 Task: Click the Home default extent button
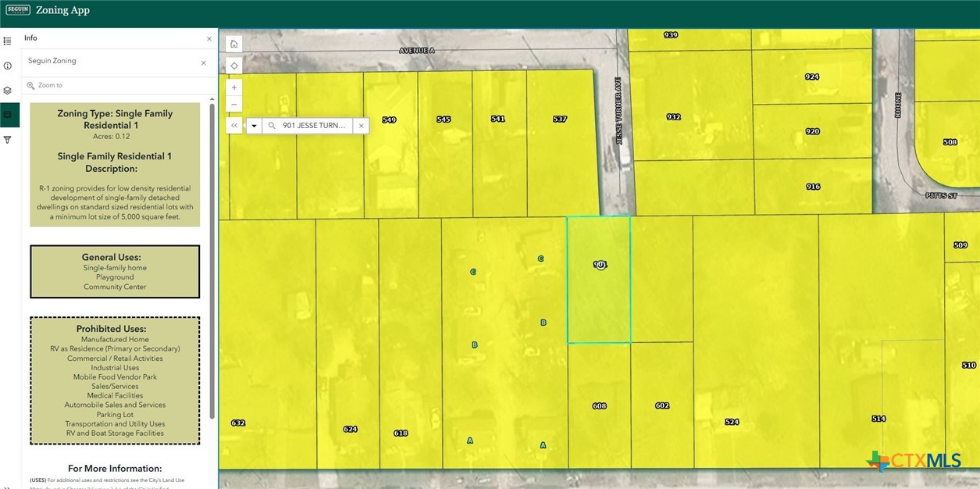point(234,44)
